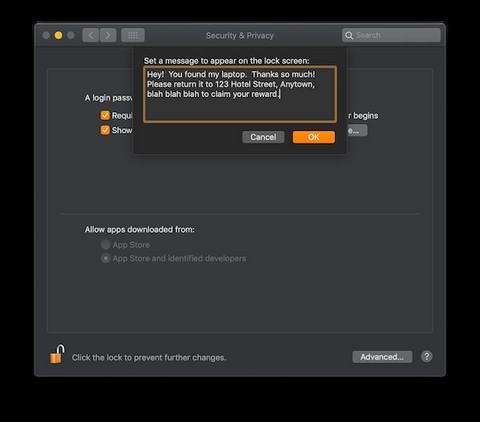Minimize the window with the yellow button
The width and height of the screenshot is (480, 422).
58,35
